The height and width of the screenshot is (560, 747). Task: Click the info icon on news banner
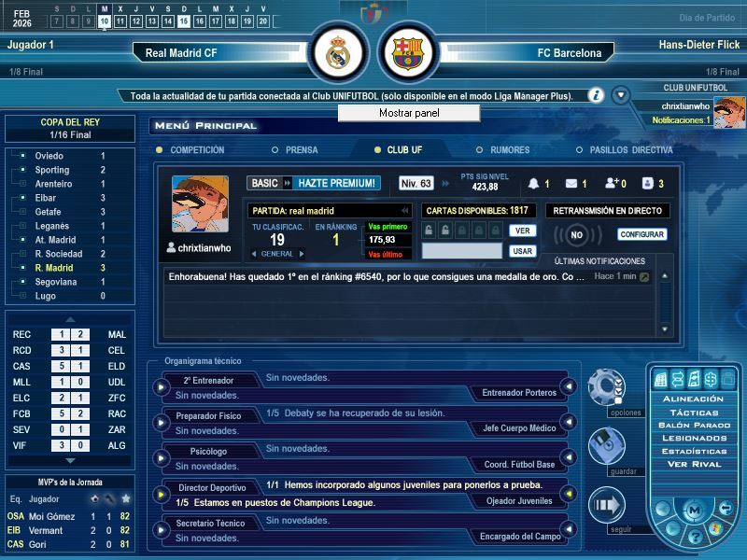click(x=595, y=95)
